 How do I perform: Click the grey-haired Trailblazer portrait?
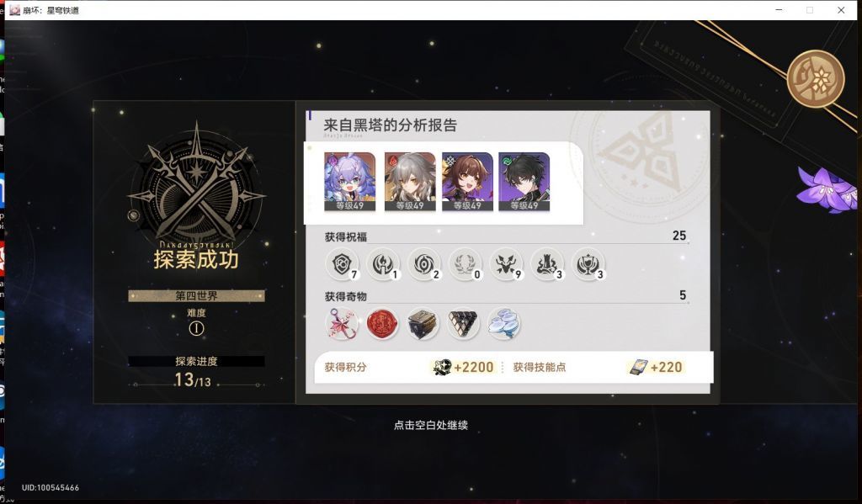410,182
